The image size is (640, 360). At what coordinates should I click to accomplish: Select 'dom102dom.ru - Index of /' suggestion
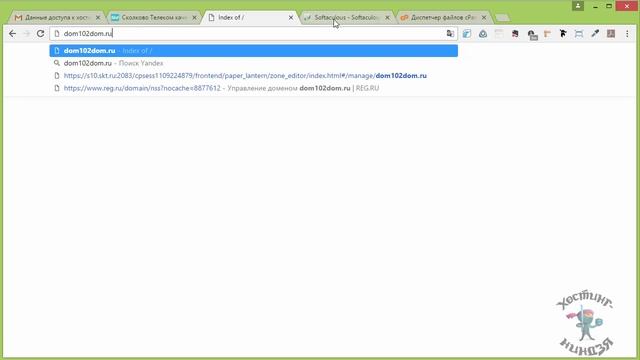click(x=253, y=51)
